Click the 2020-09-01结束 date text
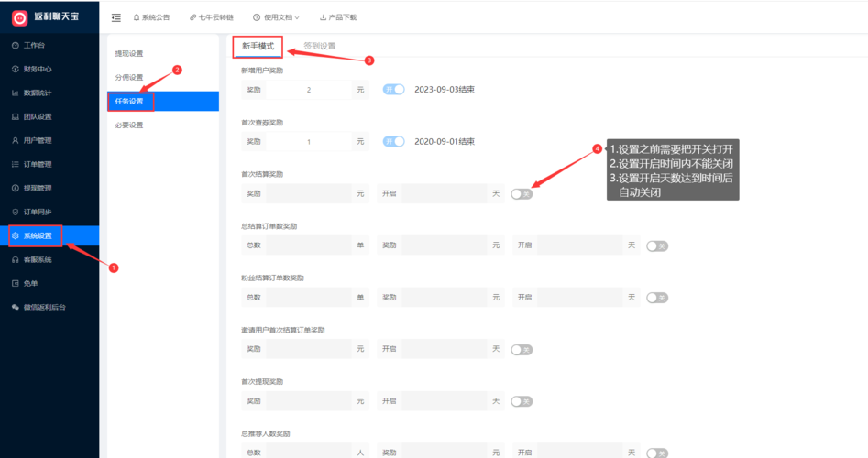868x458 pixels. pyautogui.click(x=445, y=142)
